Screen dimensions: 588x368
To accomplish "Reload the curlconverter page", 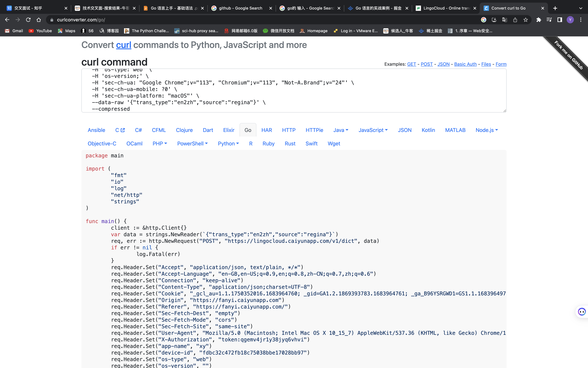I will coord(28,20).
